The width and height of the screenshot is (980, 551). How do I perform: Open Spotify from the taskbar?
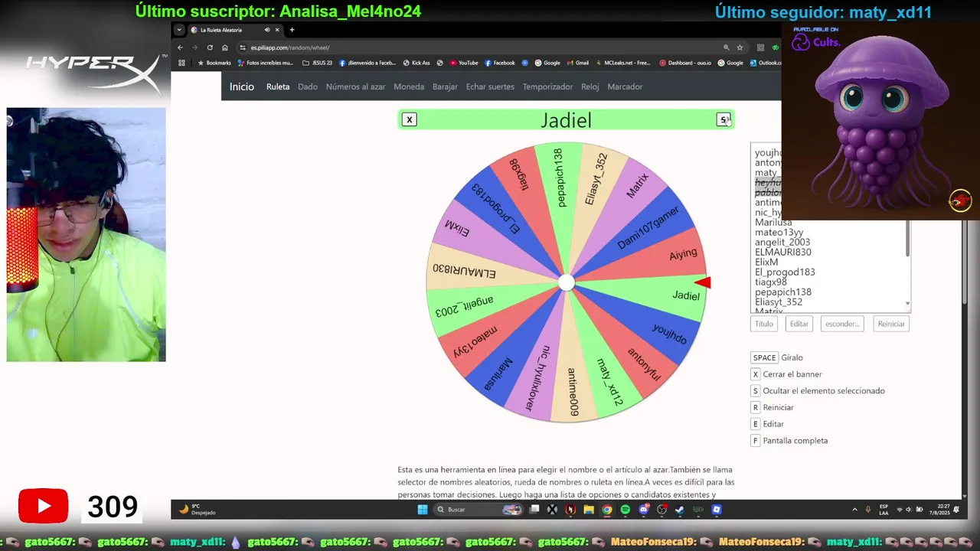click(x=626, y=510)
